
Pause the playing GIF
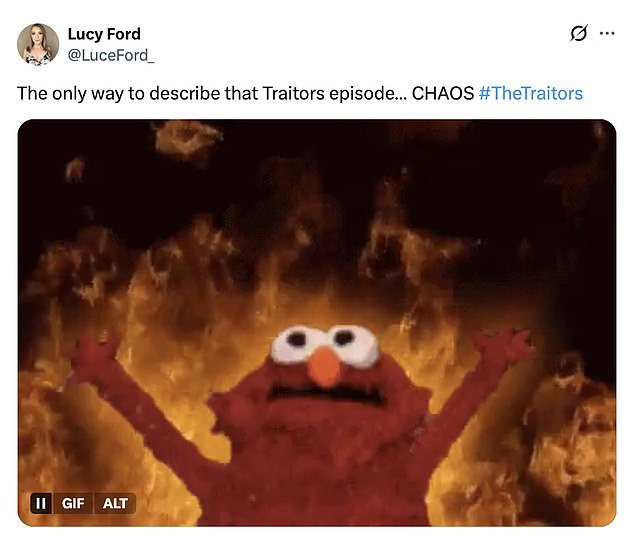pyautogui.click(x=41, y=503)
